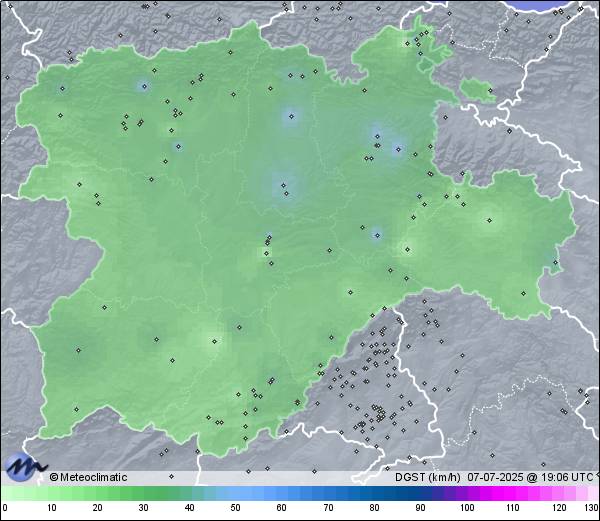Click the 80 label on the scale
This screenshot has height=521, width=600.
point(374,508)
